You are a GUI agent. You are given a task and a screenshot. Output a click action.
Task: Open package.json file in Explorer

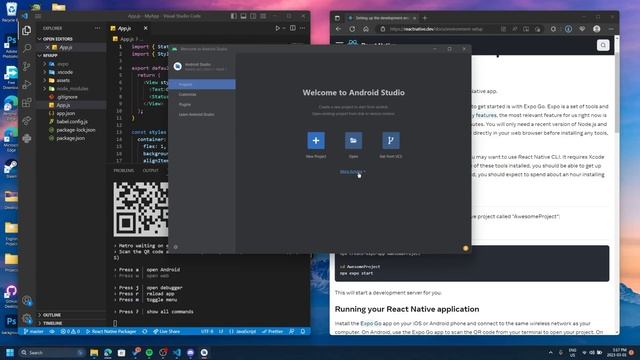tap(71, 138)
